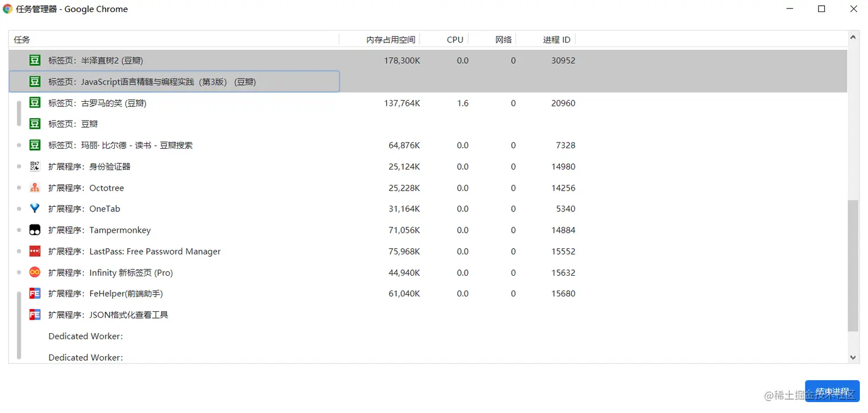Screen dimensions: 868x413
Task: Click process ID 20960
Action: tap(563, 103)
